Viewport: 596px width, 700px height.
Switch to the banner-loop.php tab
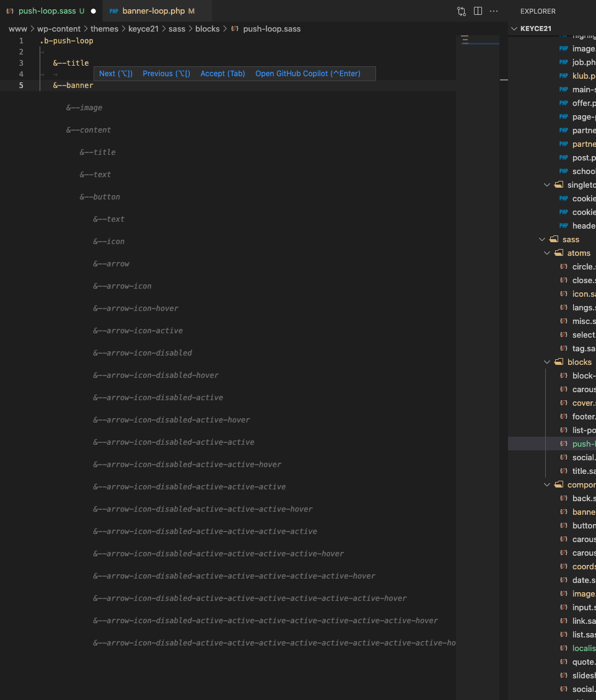[x=155, y=11]
